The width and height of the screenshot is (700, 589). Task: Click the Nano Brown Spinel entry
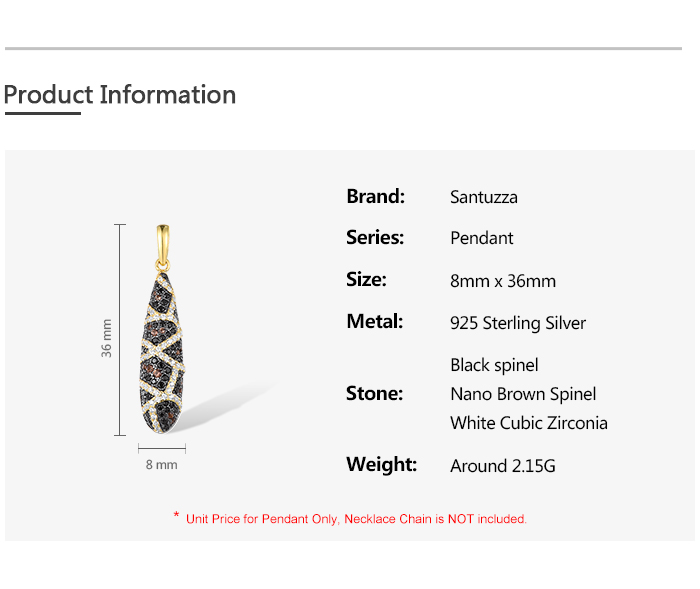[523, 394]
